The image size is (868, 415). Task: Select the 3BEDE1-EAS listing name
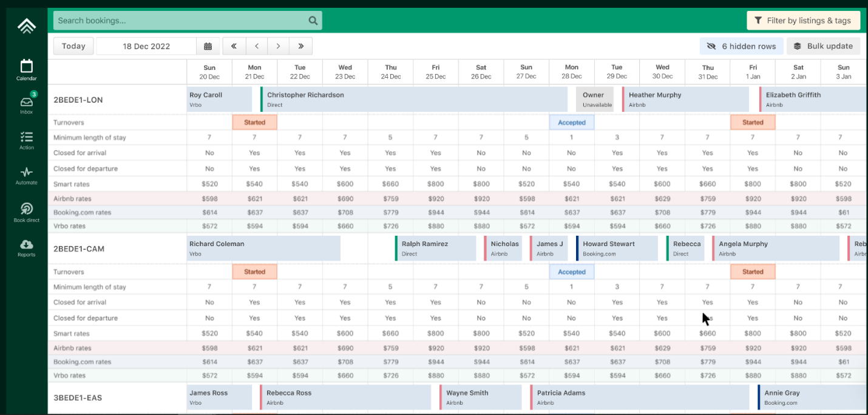pos(78,397)
